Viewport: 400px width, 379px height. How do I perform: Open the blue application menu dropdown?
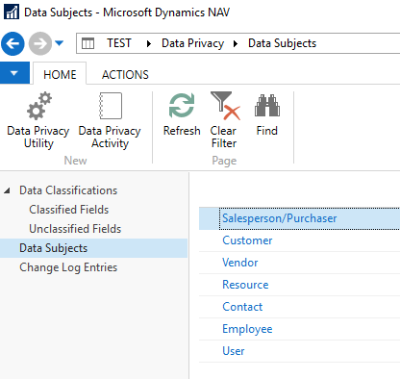[15, 73]
